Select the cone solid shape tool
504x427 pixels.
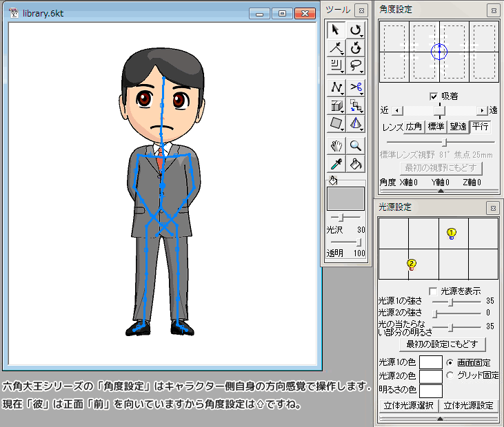356,124
